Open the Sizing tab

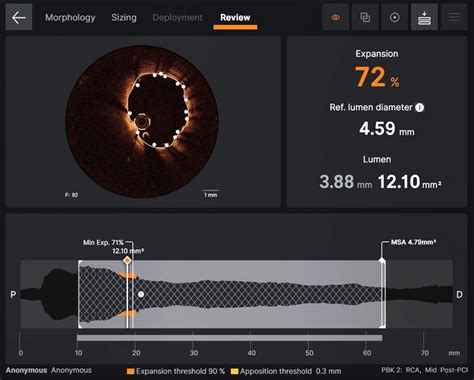click(124, 17)
